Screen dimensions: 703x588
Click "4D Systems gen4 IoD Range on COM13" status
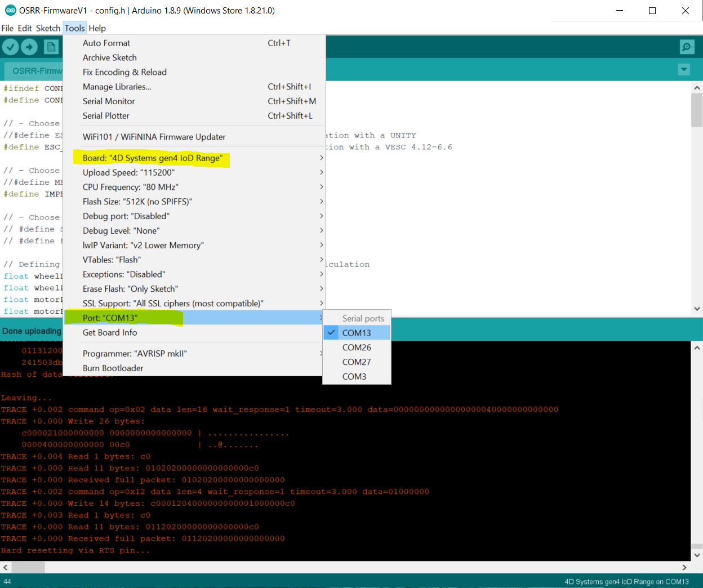pos(626,582)
